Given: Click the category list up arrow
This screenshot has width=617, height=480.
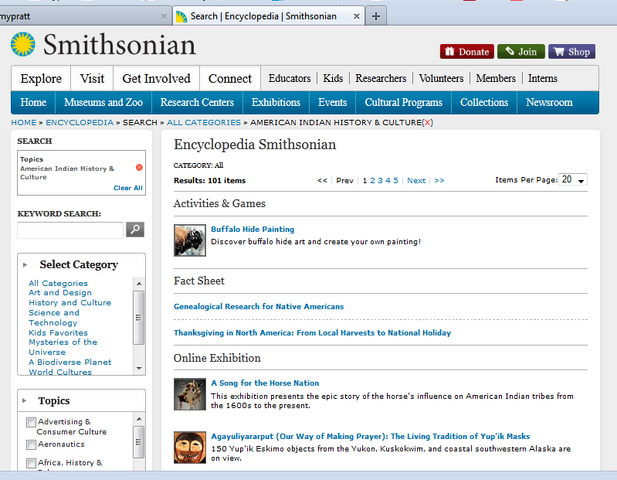Looking at the screenshot, I should pos(139,283).
